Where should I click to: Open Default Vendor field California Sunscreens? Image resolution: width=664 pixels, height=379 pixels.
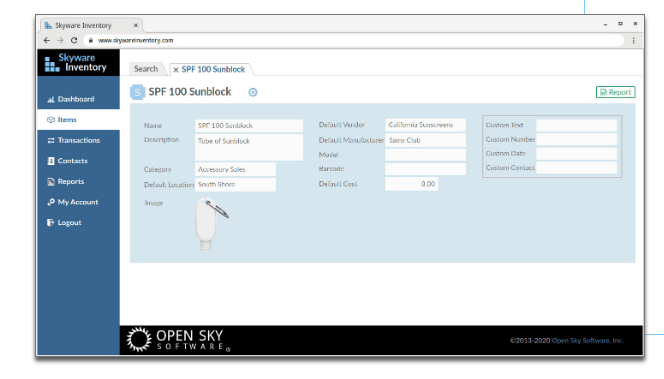click(x=425, y=125)
